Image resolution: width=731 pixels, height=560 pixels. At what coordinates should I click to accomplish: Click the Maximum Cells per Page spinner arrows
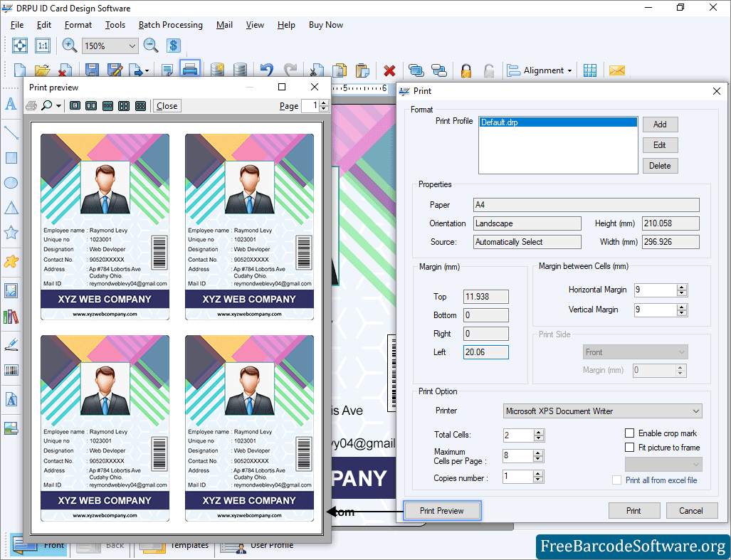538,455
